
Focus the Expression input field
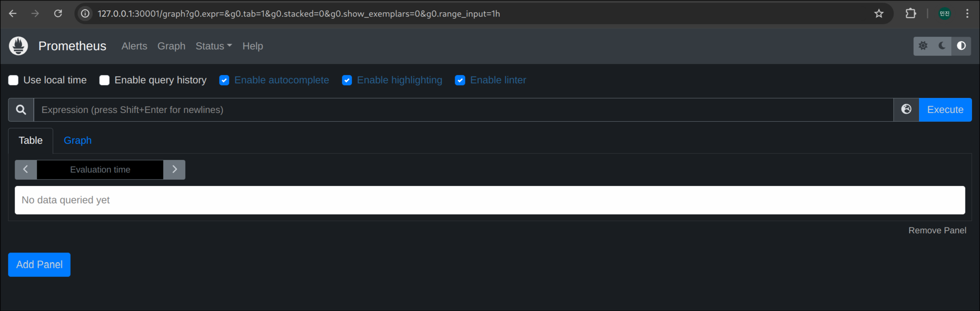[464, 110]
